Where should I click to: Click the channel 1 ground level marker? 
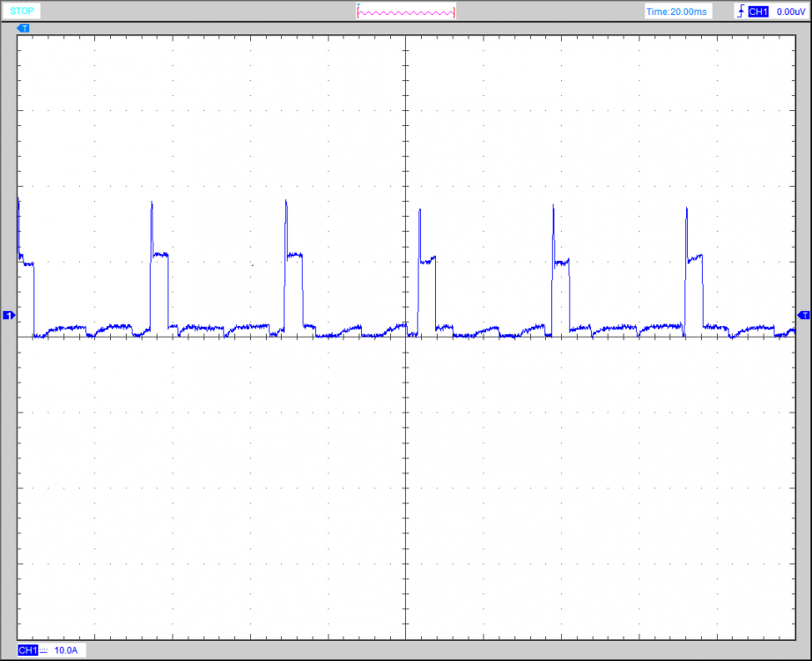click(x=9, y=315)
